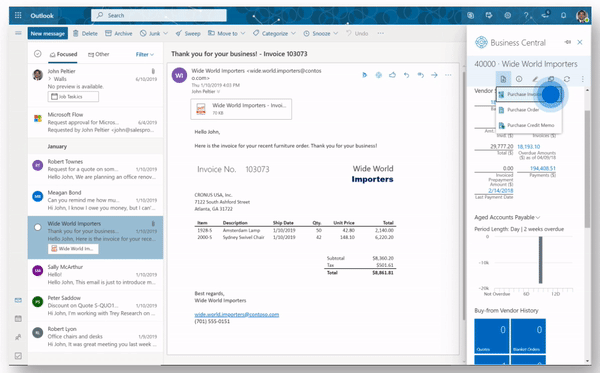
Task: Choose Purchase Invoice from the menu
Action: point(529,94)
